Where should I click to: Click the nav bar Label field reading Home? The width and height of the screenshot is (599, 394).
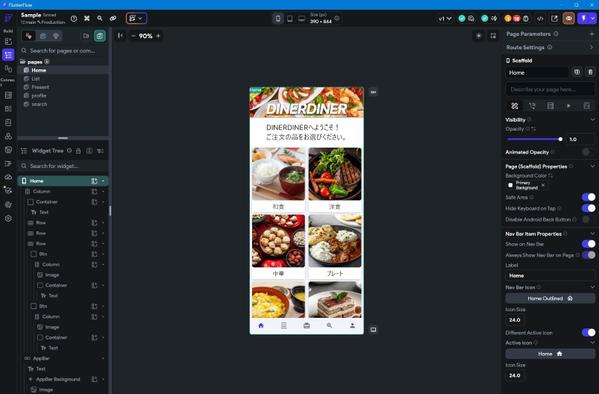pyautogui.click(x=550, y=276)
